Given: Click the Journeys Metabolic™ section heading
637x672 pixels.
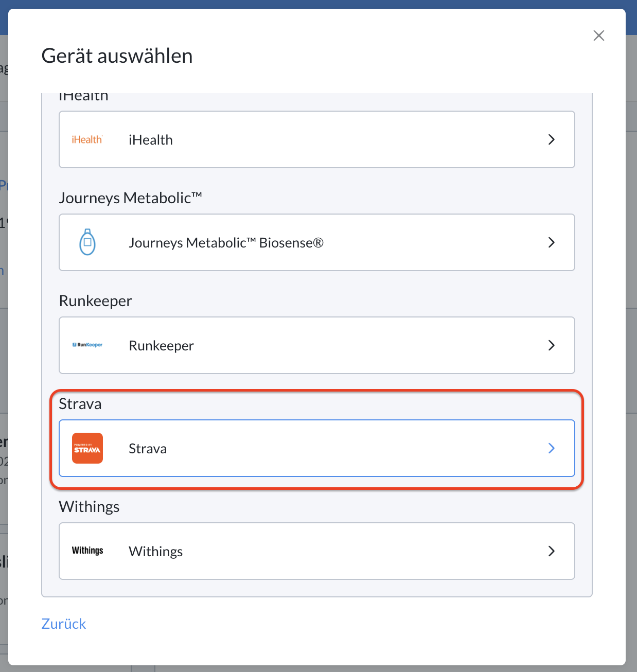Looking at the screenshot, I should 131,198.
